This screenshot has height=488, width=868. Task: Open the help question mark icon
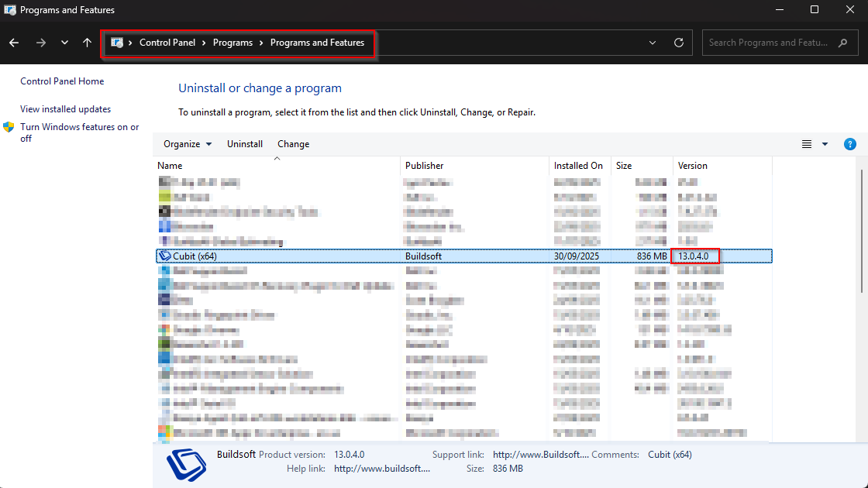[849, 144]
